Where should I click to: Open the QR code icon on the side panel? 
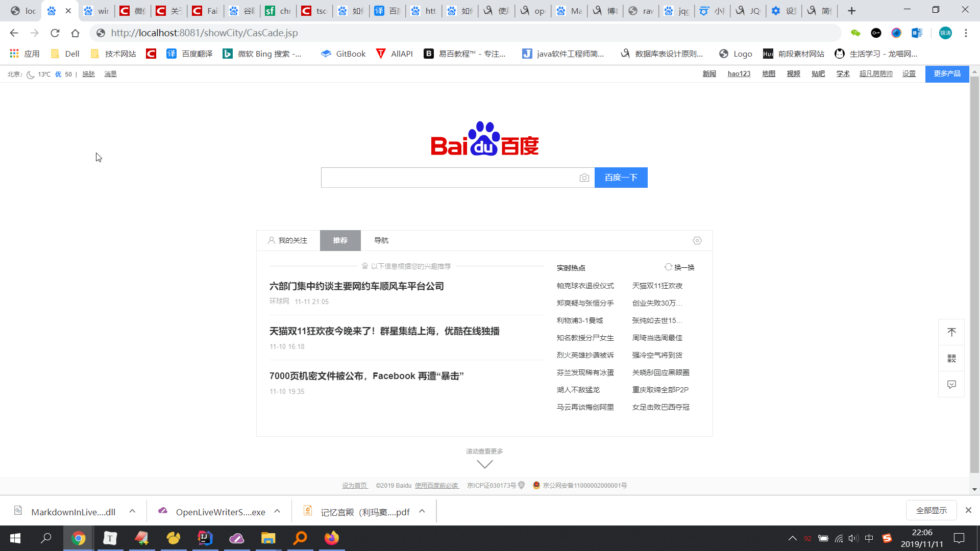pyautogui.click(x=951, y=358)
